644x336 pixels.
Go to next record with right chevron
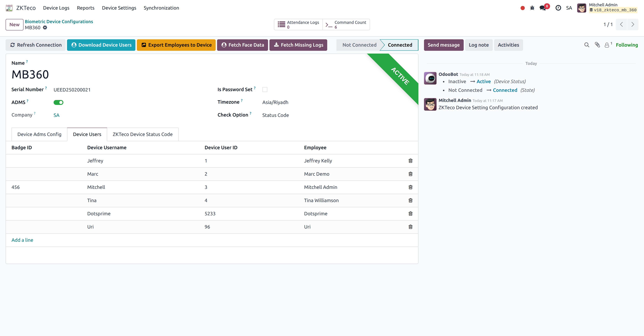633,25
